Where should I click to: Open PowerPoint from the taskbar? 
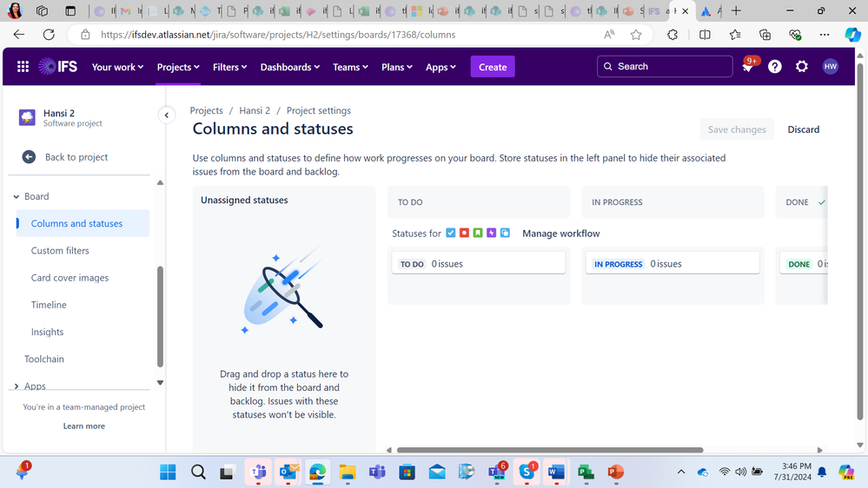coord(615,472)
